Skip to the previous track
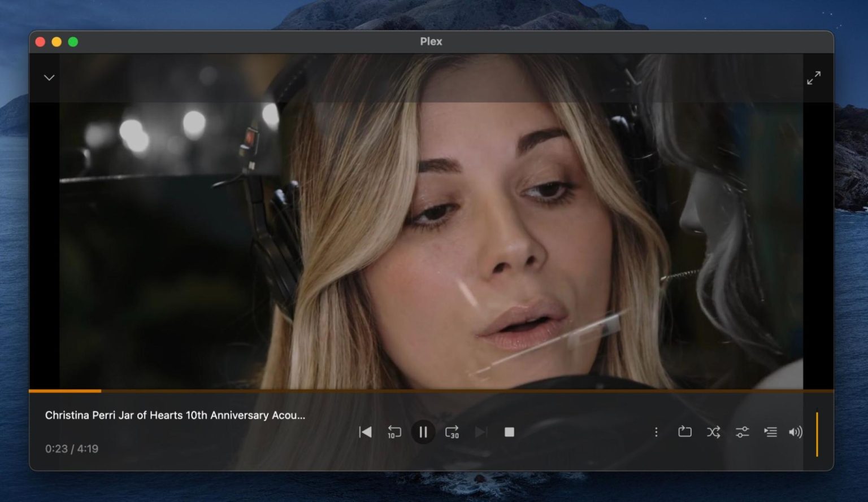 365,432
